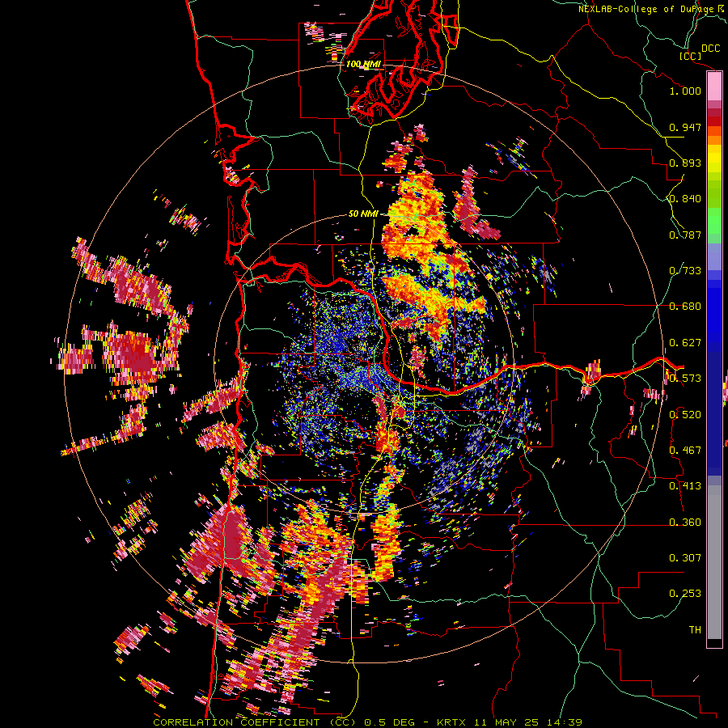Pick the bright green color-scale segment
728x728 pixels.
coord(714,222)
